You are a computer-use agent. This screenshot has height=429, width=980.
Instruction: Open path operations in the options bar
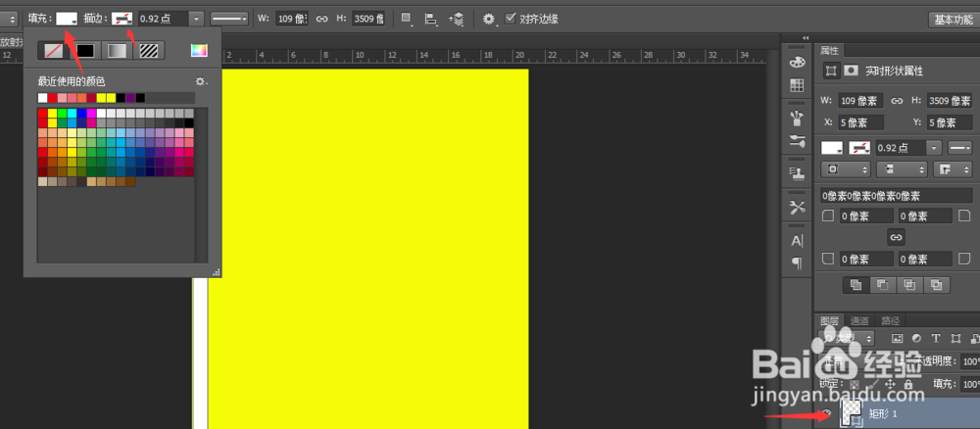pyautogui.click(x=407, y=19)
